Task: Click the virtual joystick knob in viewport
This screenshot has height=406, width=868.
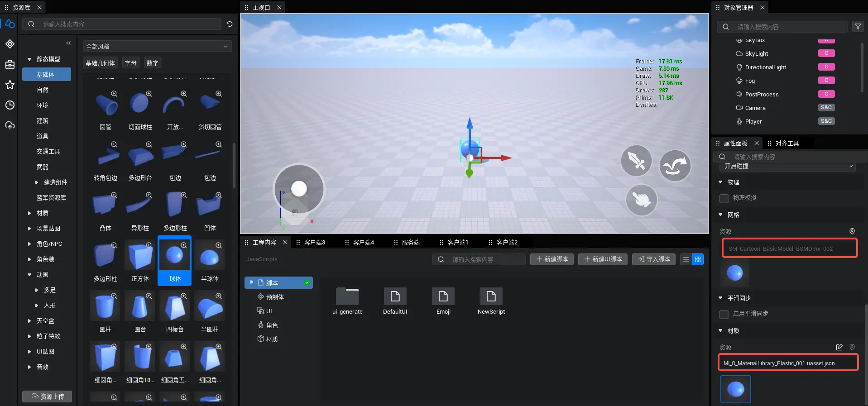Action: point(299,189)
